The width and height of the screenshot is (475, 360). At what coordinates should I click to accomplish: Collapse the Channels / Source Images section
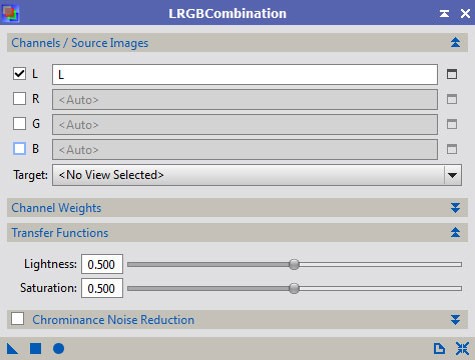click(x=455, y=42)
